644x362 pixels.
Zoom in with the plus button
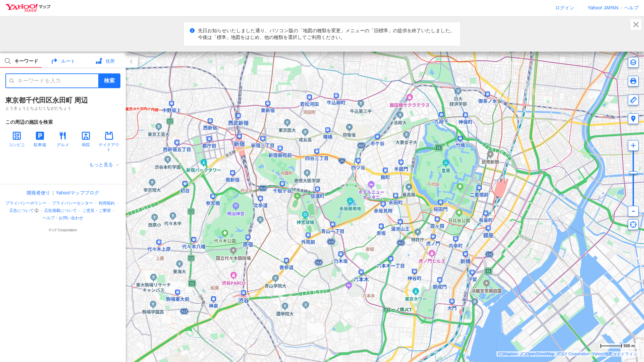[633, 145]
